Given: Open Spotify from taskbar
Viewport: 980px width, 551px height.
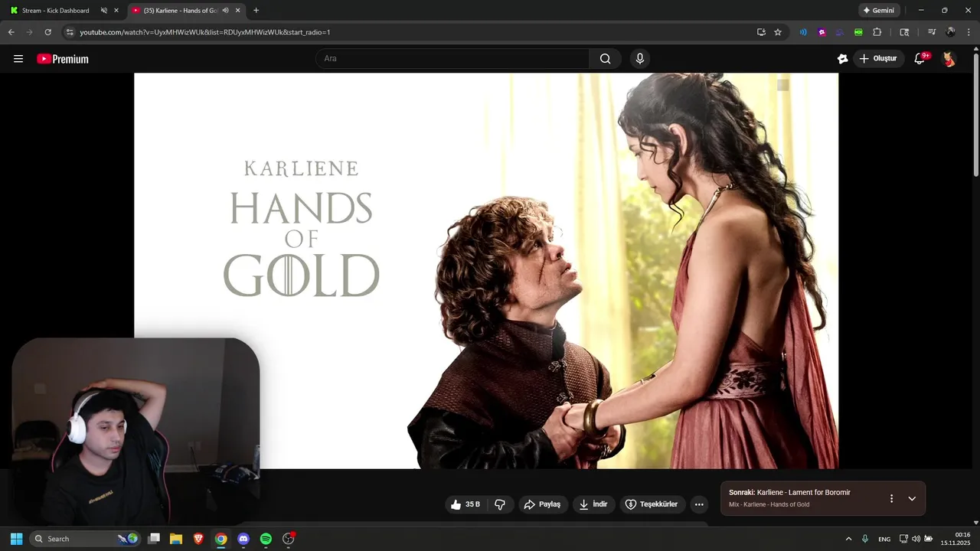Looking at the screenshot, I should pyautogui.click(x=266, y=539).
